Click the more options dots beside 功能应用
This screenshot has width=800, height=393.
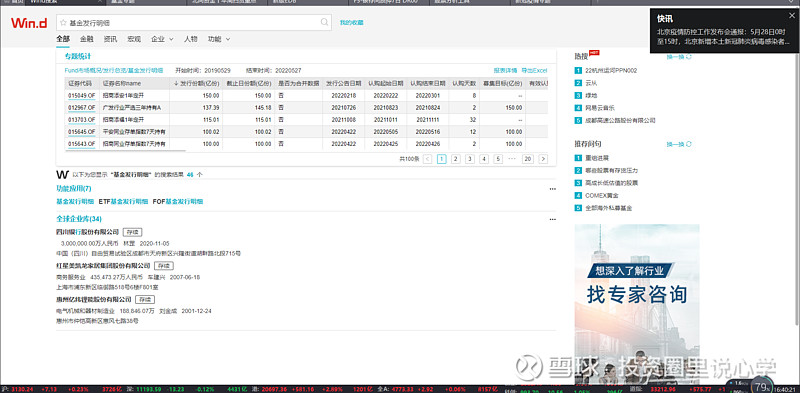point(553,189)
